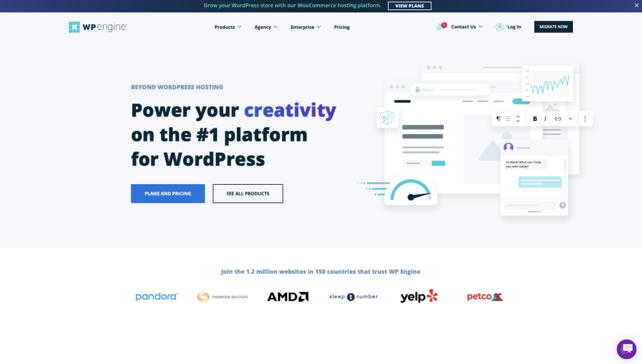Click the shield security icon
Image resolution: width=642 pixels, height=364 pixels.
(387, 118)
